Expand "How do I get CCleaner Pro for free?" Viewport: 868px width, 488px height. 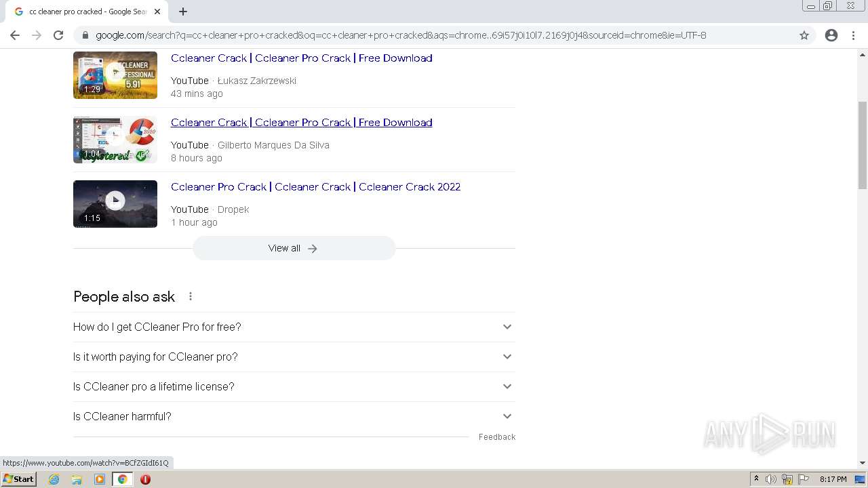507,327
